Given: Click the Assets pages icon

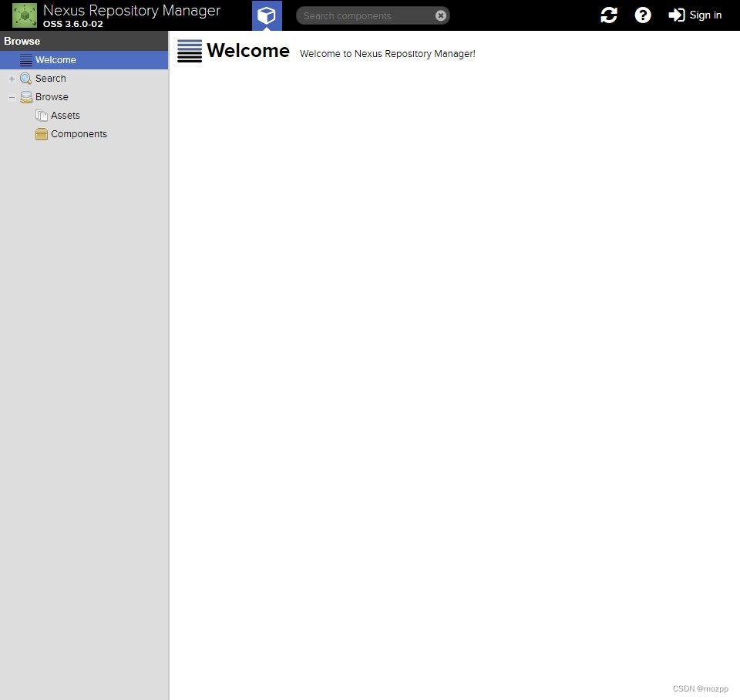Looking at the screenshot, I should click(42, 116).
